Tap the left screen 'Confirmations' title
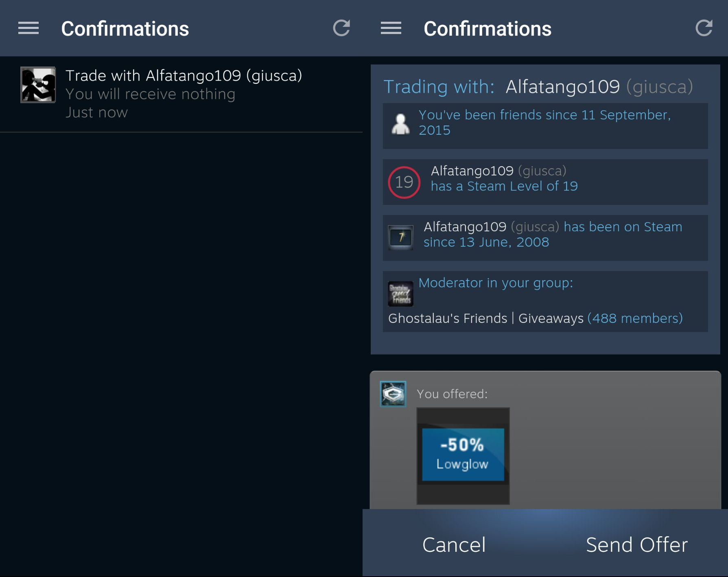 [125, 29]
